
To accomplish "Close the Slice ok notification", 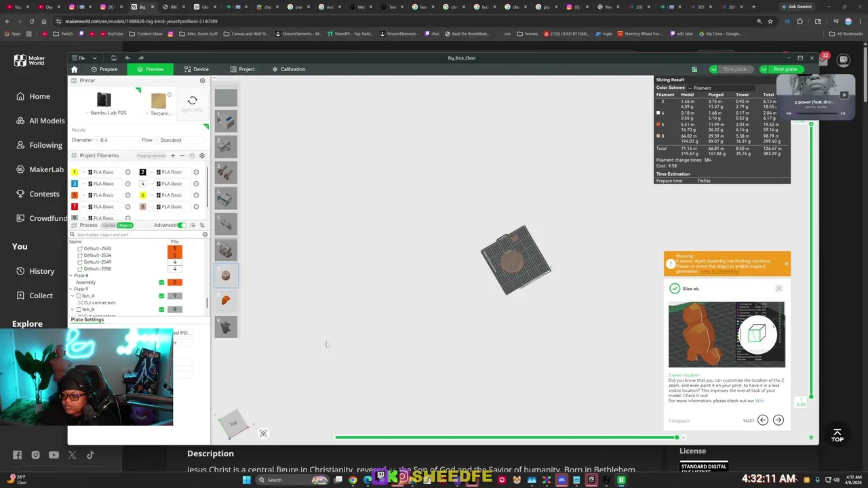I will click(x=778, y=289).
